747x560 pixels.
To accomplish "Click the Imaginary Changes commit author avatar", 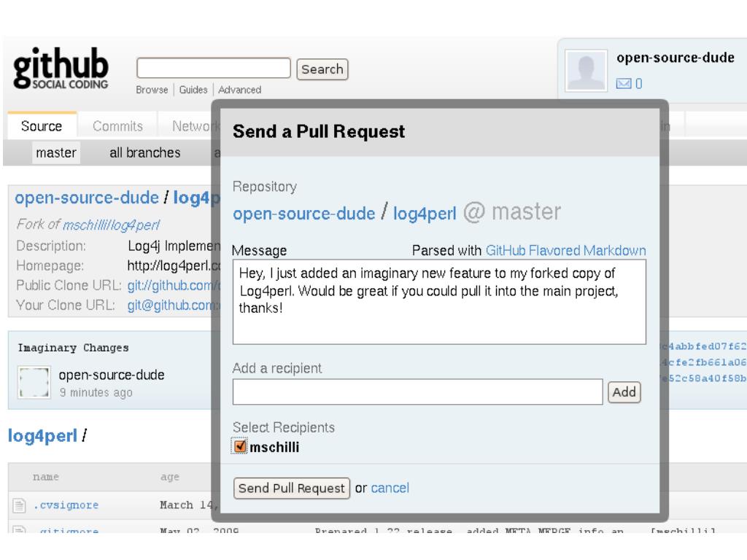I will pyautogui.click(x=34, y=381).
